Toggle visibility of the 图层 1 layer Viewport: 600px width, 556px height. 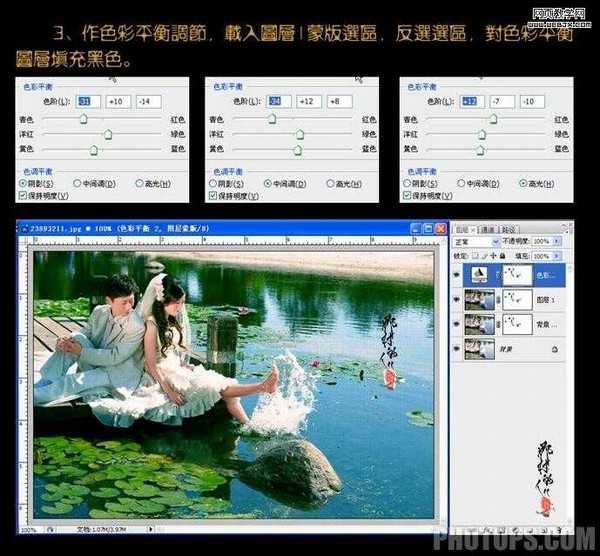point(458,299)
